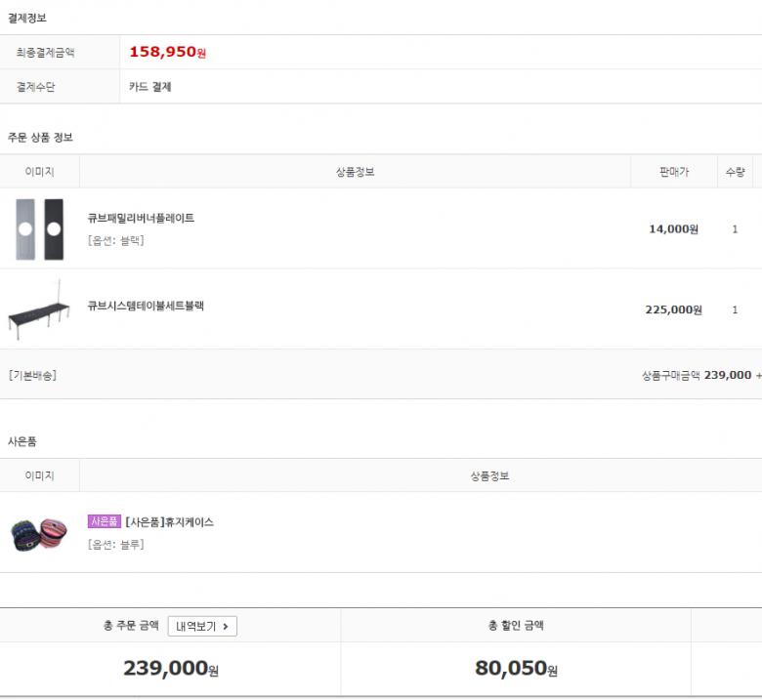Click the 14,000원 sale price
This screenshot has height=700, width=762.
(673, 229)
